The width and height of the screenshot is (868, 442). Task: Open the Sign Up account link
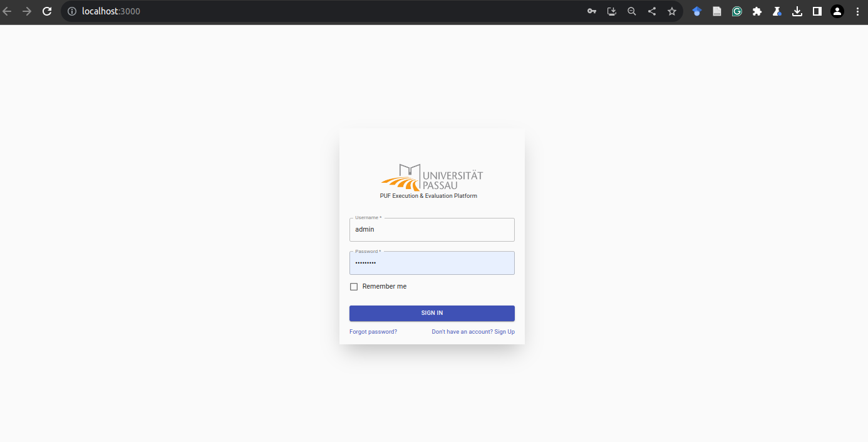(x=473, y=332)
